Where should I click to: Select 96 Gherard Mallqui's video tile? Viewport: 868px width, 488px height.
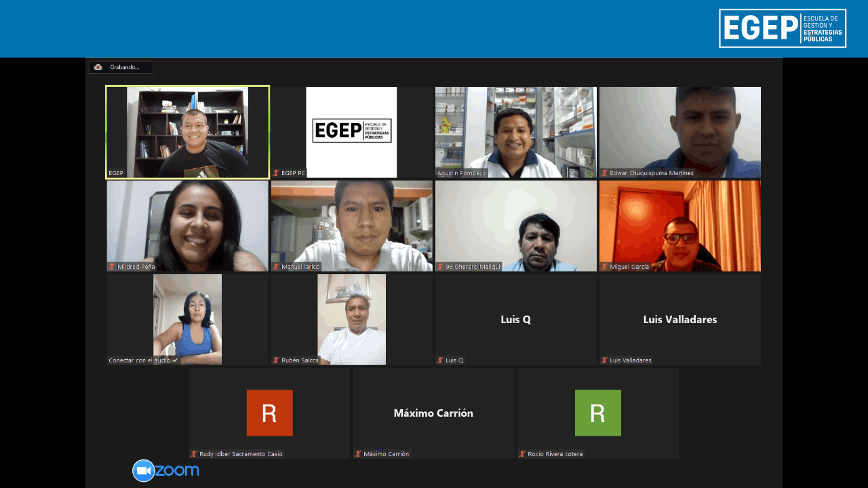tap(515, 225)
